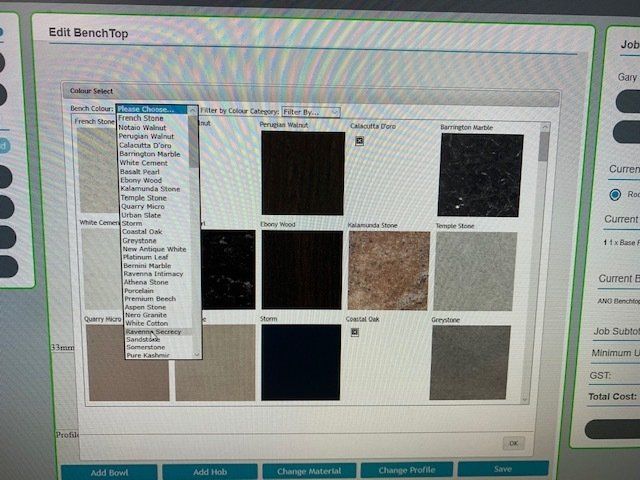
Task: Choose Platinum Leaf list option
Action: (x=146, y=257)
